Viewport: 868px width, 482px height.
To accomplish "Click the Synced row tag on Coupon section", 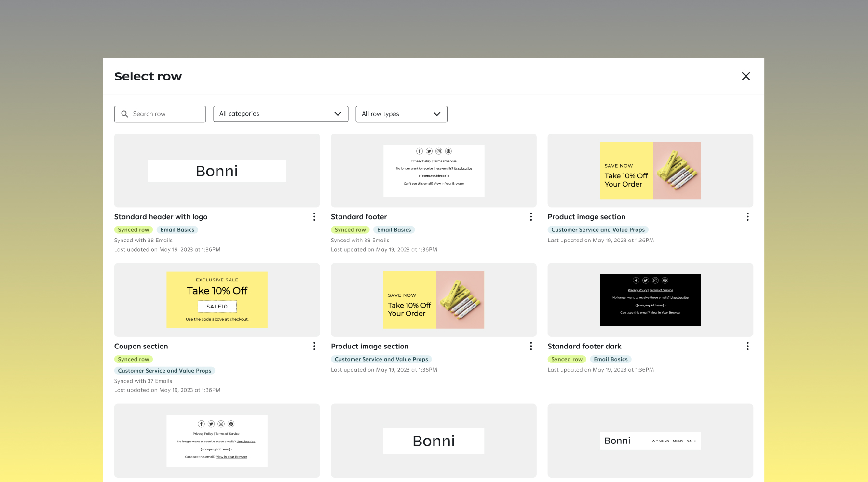I will [x=133, y=359].
